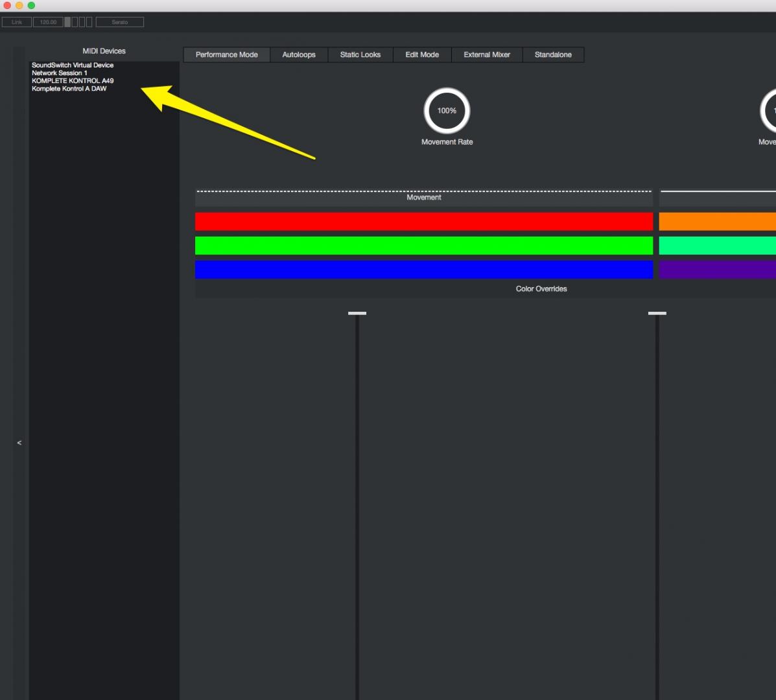The width and height of the screenshot is (776, 700).
Task: Click the purple color override bar
Action: point(717,270)
